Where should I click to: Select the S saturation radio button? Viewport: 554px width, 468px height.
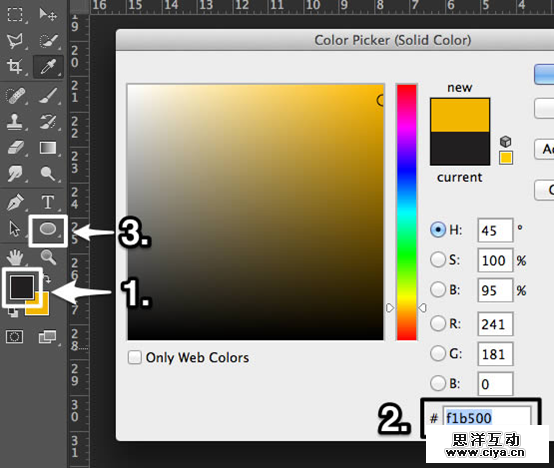coord(438,260)
